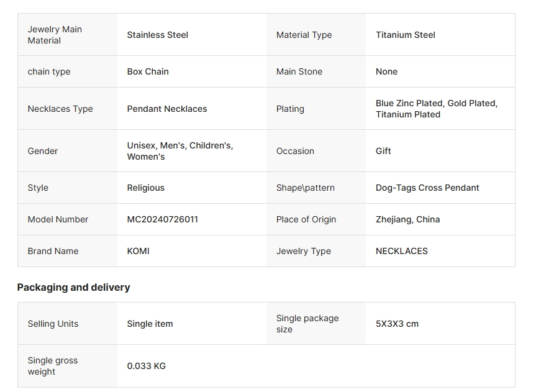
Task: Click the Main Stone label
Action: point(299,71)
